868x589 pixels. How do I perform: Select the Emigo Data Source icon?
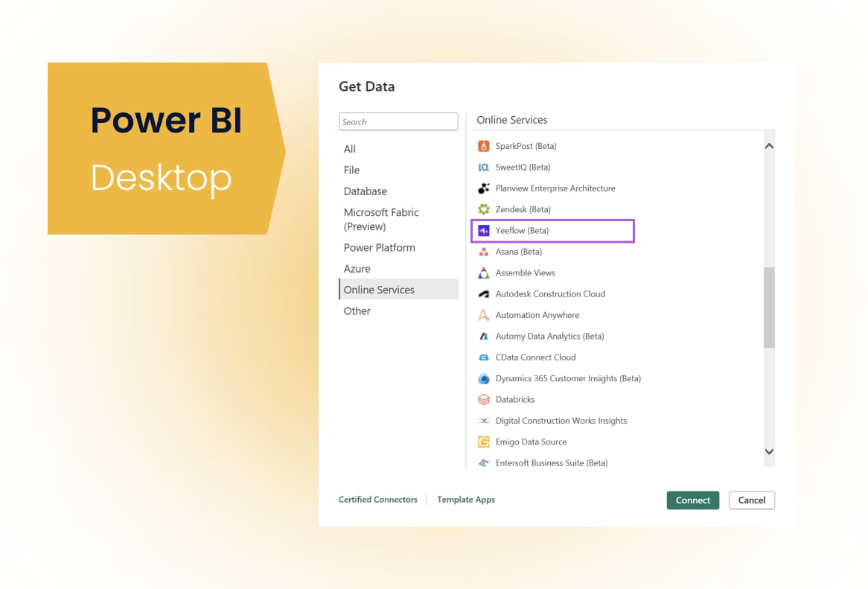[483, 442]
